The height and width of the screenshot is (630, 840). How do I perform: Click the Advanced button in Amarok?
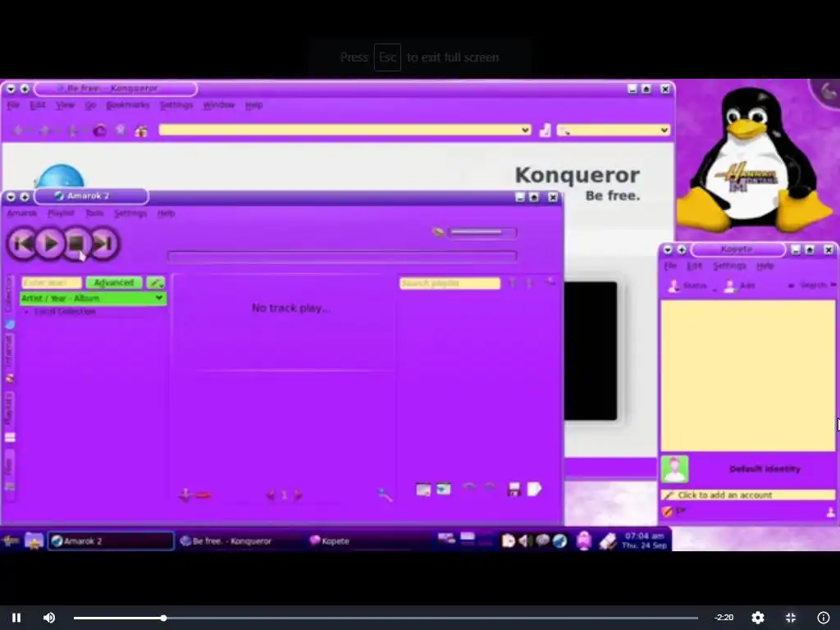pyautogui.click(x=113, y=282)
